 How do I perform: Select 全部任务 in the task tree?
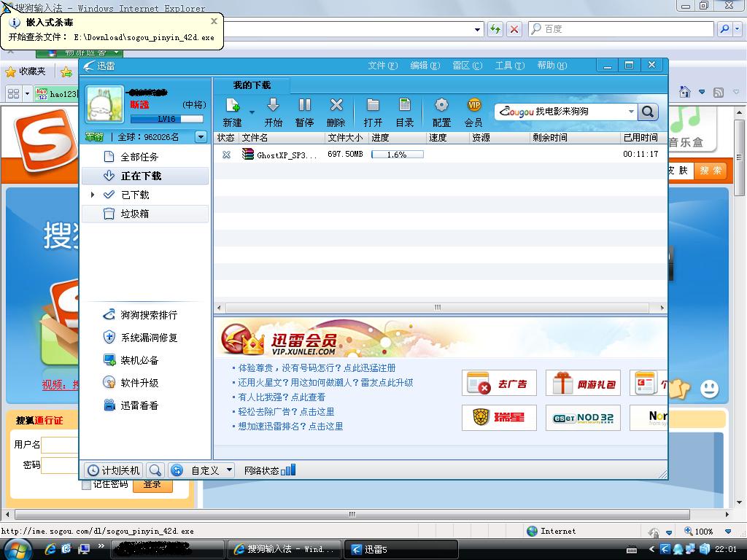click(145, 157)
